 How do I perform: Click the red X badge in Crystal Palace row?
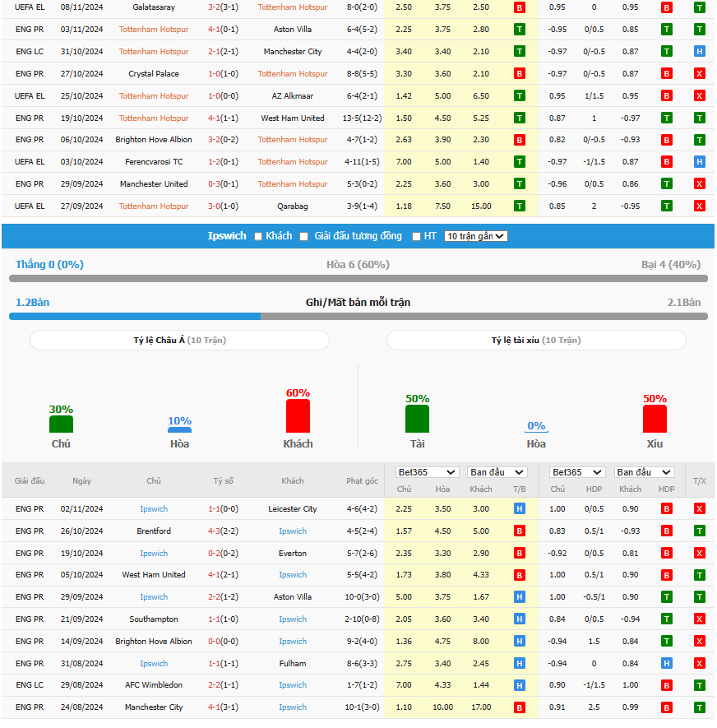tap(699, 74)
